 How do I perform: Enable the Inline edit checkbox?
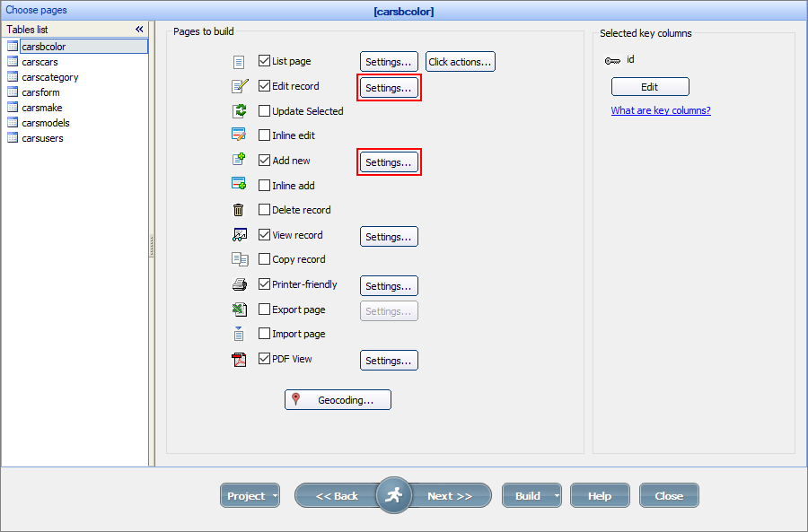pyautogui.click(x=265, y=135)
